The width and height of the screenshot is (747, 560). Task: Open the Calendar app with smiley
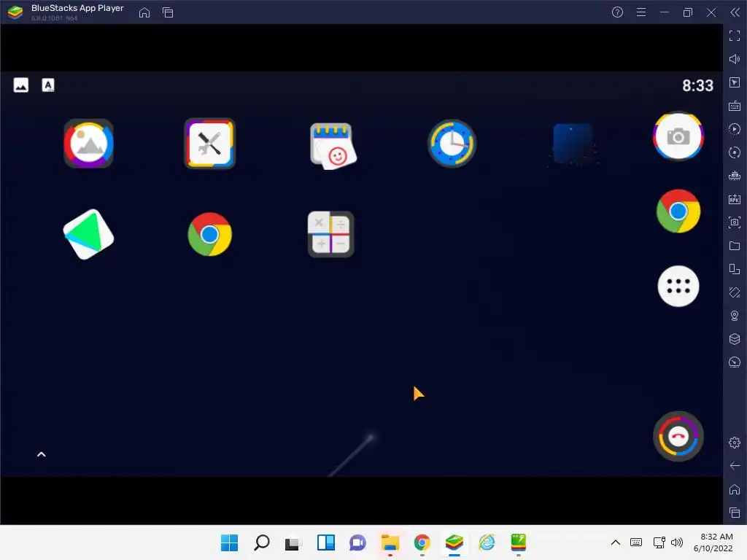(x=332, y=146)
